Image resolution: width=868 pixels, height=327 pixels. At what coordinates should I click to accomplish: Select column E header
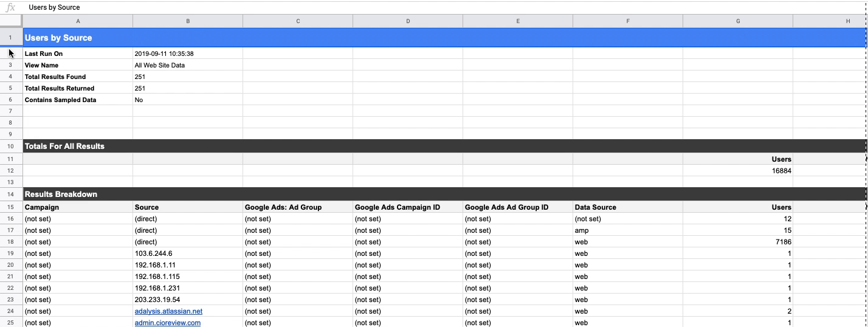tap(518, 21)
